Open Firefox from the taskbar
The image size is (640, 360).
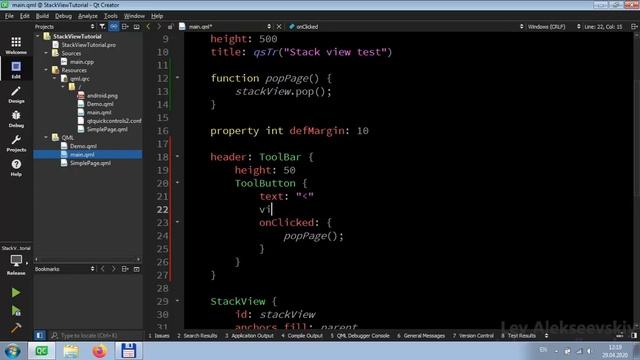pyautogui.click(x=99, y=351)
